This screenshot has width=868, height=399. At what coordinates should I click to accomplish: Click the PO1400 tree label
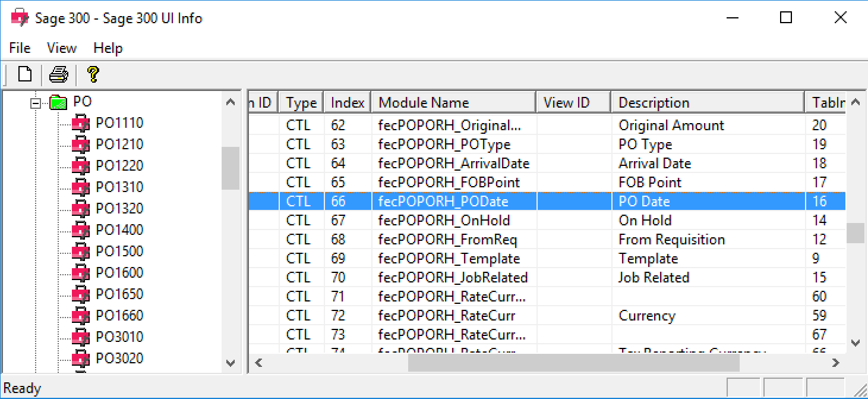coord(119,230)
